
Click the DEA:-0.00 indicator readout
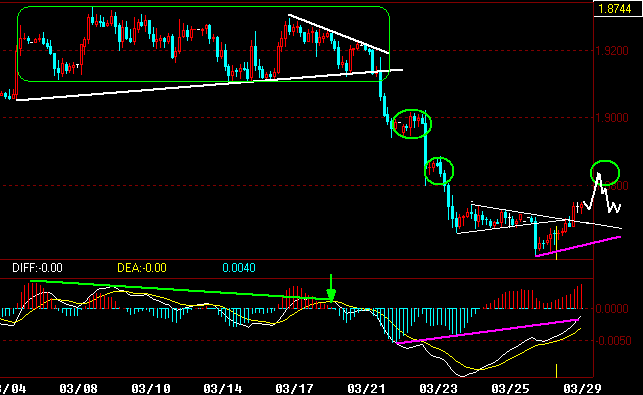click(x=142, y=268)
